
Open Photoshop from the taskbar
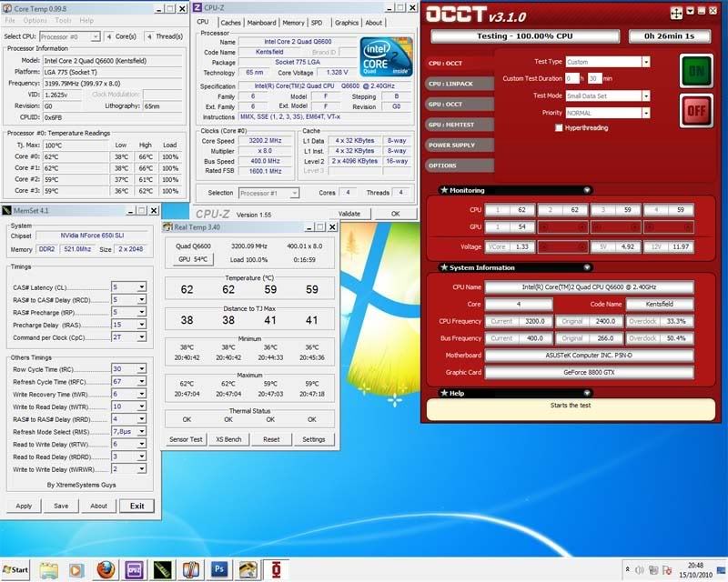(219, 569)
